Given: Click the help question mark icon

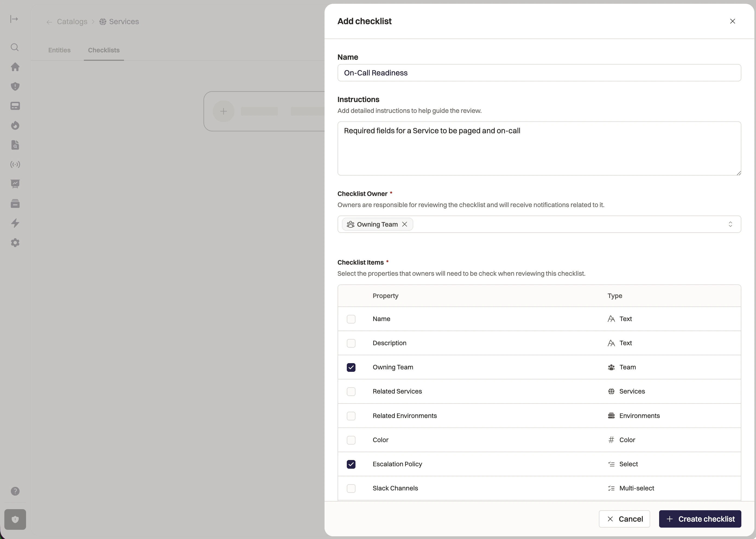Looking at the screenshot, I should pos(15,491).
